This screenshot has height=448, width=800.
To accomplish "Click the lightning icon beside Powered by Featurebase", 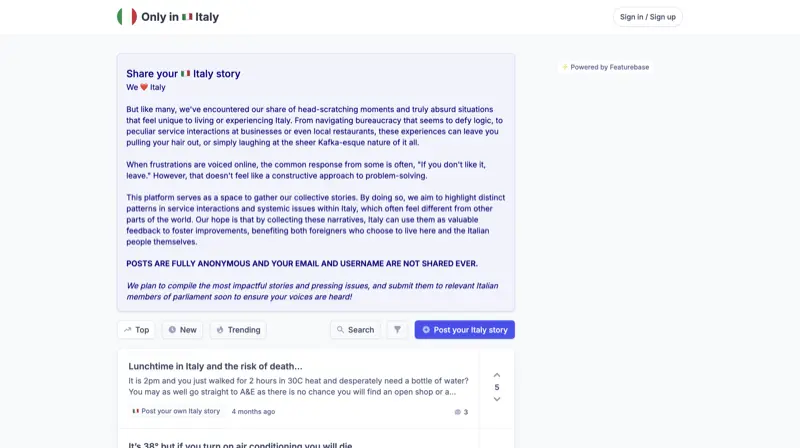I will click(x=565, y=67).
